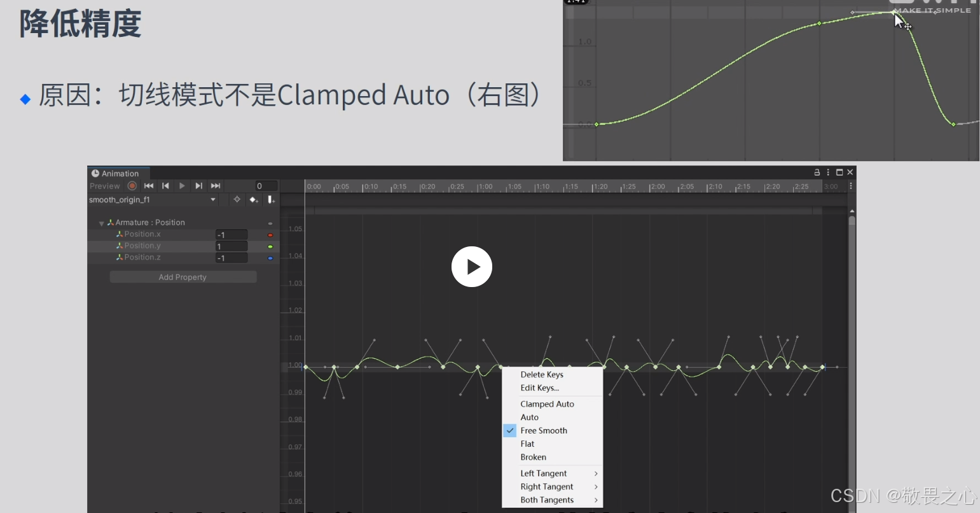Open the Animation window three-dot menu
This screenshot has height=513, width=980.
tap(828, 172)
